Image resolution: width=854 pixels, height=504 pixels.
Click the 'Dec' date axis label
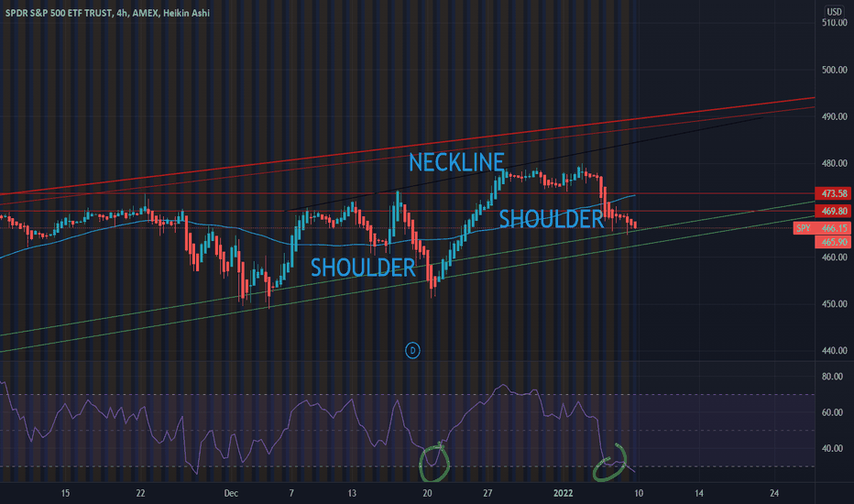pyautogui.click(x=231, y=493)
